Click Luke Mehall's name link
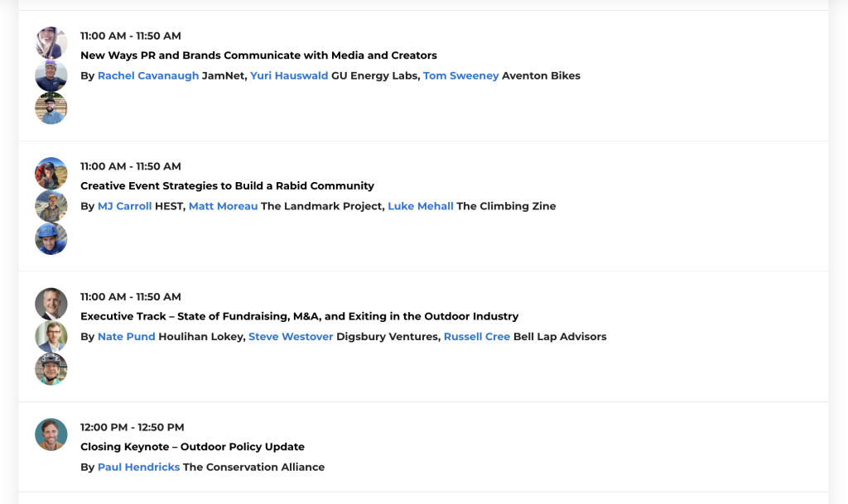 [x=420, y=206]
